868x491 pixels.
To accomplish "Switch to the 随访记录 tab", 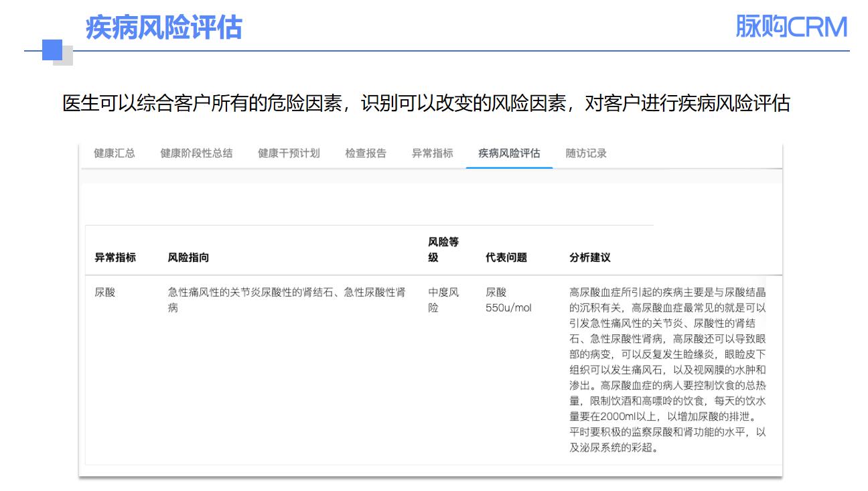I will click(586, 153).
